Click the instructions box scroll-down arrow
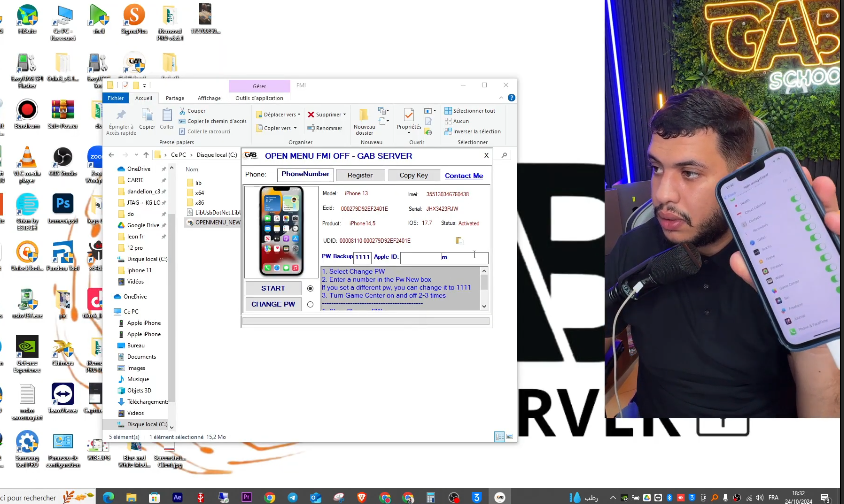Screen dimensions: 844x504 (x=484, y=306)
